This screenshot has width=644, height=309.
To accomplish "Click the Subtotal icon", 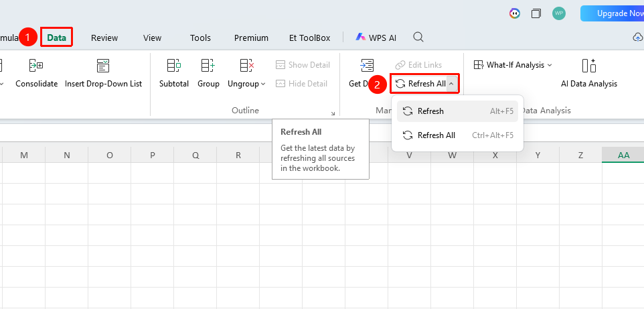I will [x=174, y=65].
